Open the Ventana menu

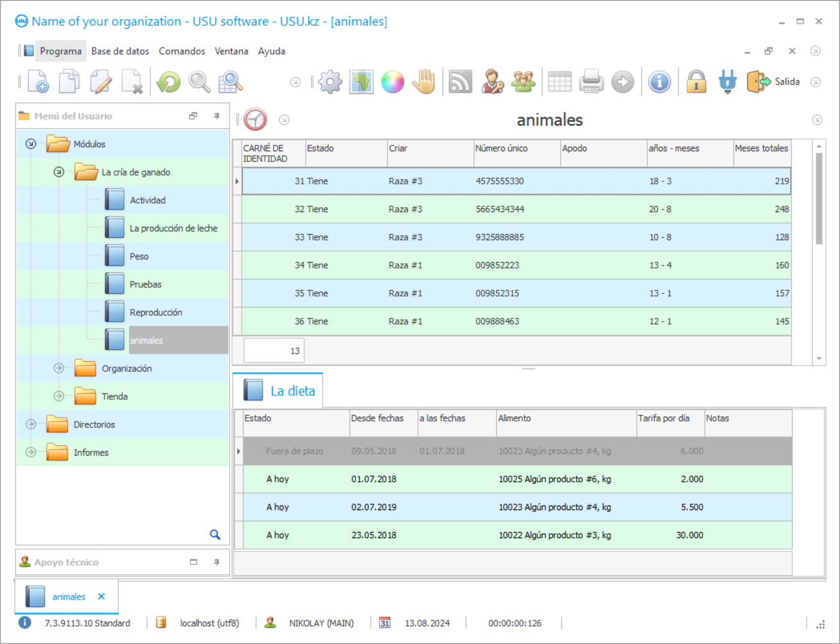coord(231,51)
